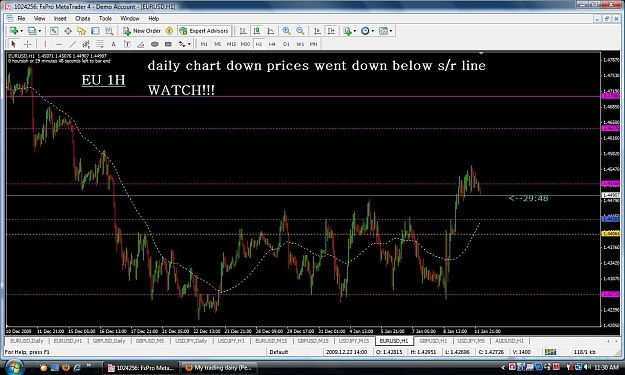Click the Default profile in status bar

279,352
